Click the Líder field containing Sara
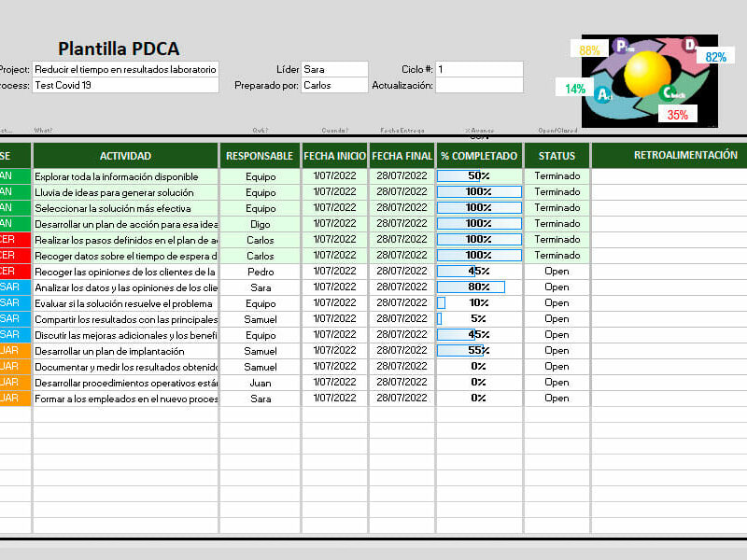This screenshot has height=560, width=747. click(x=334, y=69)
